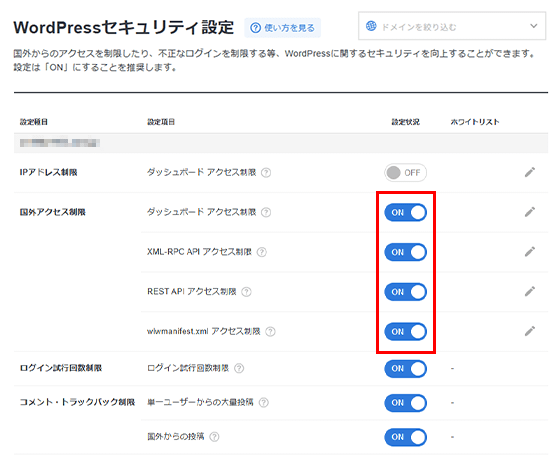Edit whitelist pencil for wlwmanifest.xml row
The image size is (560, 470).
click(x=530, y=331)
